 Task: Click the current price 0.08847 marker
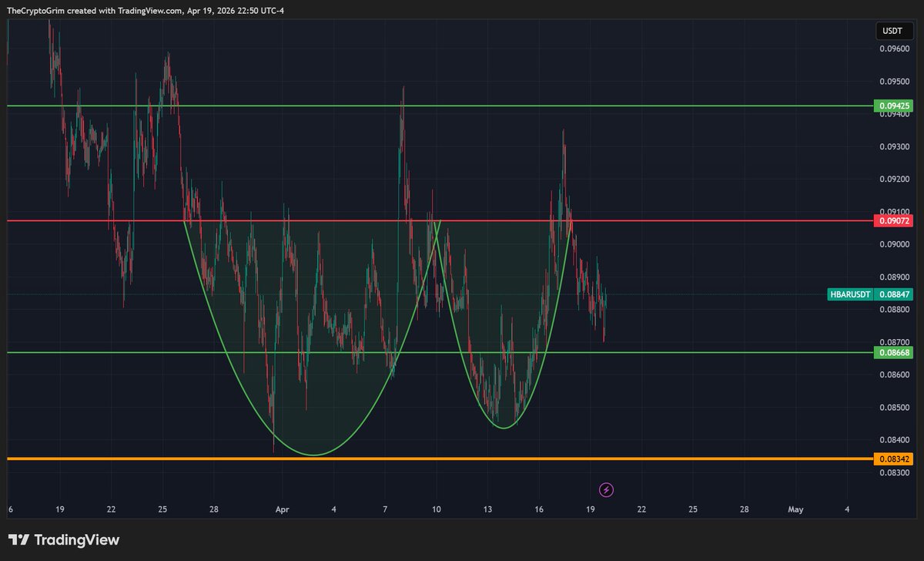896,294
